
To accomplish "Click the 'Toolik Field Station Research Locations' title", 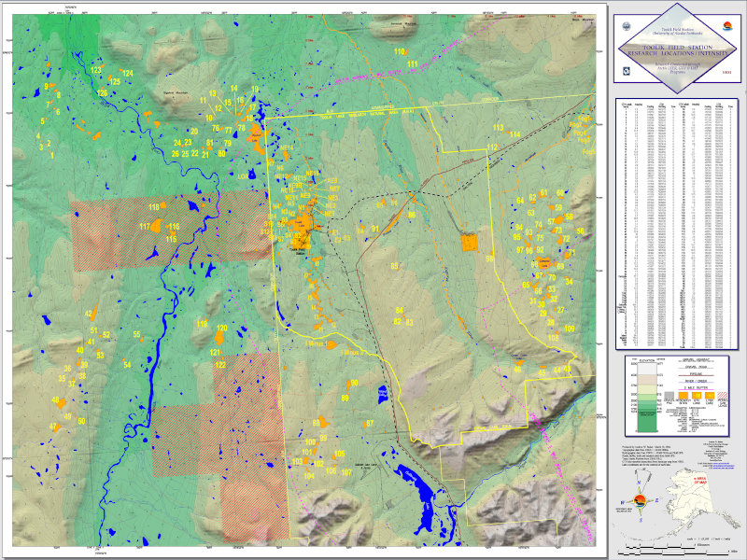I will tap(676, 49).
